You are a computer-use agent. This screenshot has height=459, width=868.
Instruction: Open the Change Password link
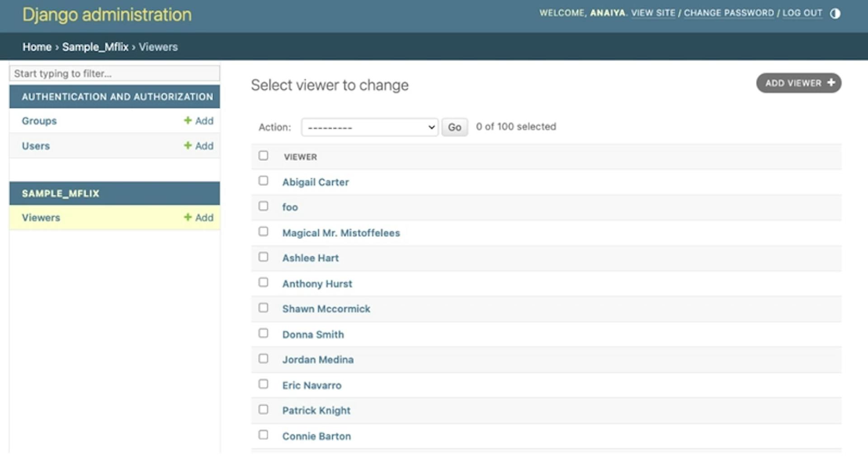coord(728,13)
